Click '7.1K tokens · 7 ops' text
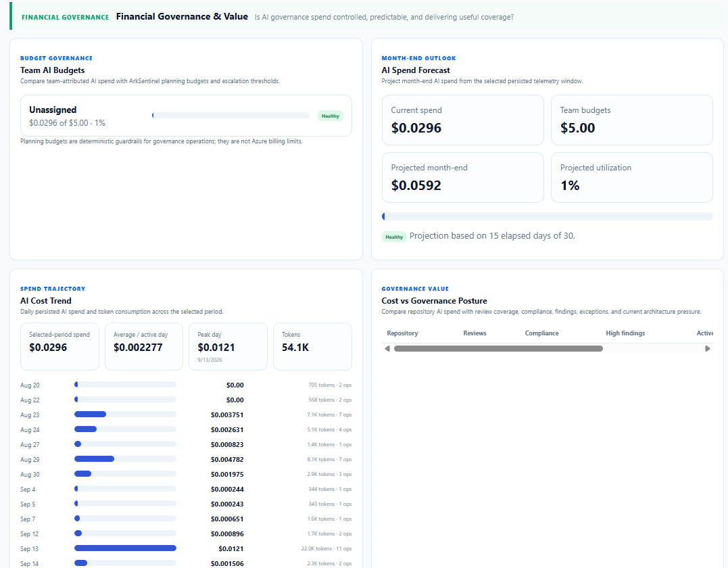728x568 pixels. click(329, 415)
